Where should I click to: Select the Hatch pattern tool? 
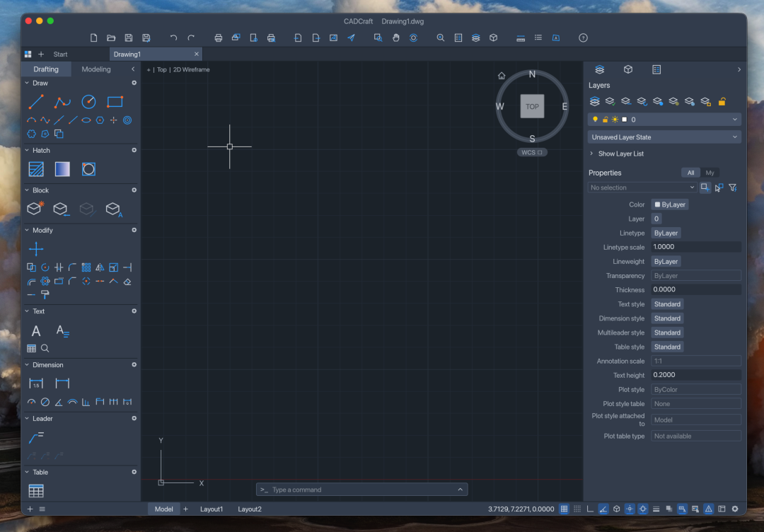point(36,169)
